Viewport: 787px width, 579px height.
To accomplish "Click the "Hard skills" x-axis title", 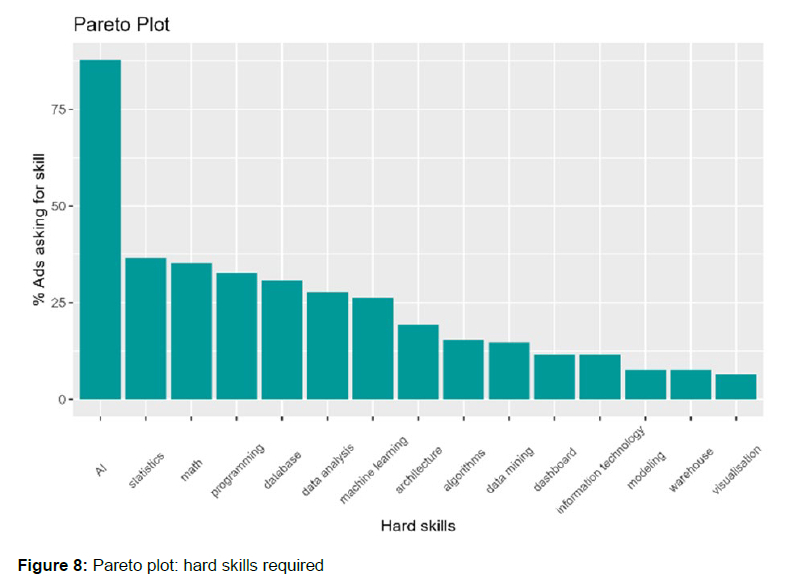I will pos(419,525).
